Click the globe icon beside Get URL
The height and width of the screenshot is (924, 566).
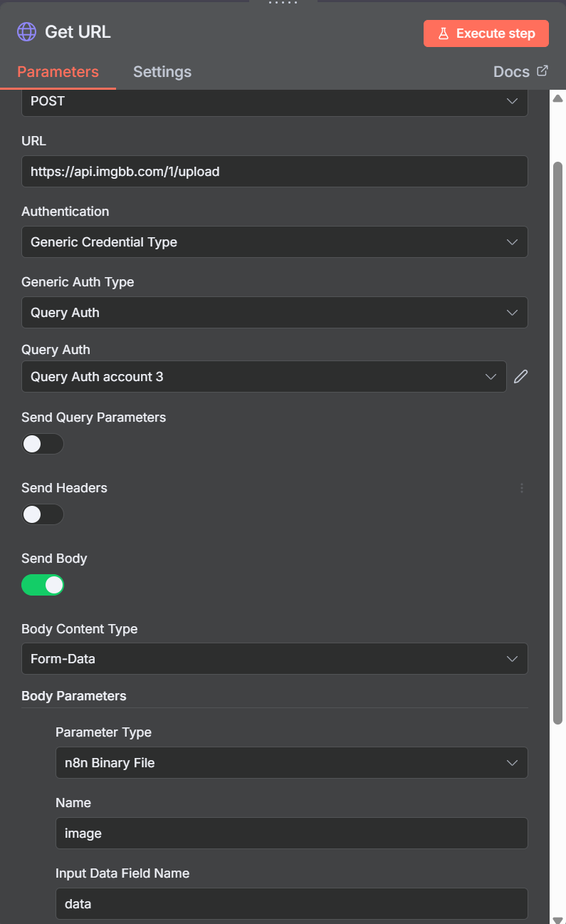[26, 32]
